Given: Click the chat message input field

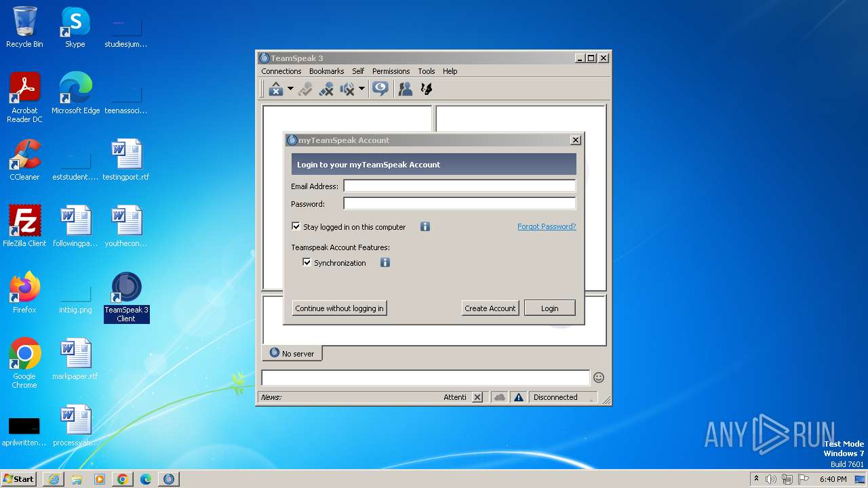Looking at the screenshot, I should [x=426, y=378].
